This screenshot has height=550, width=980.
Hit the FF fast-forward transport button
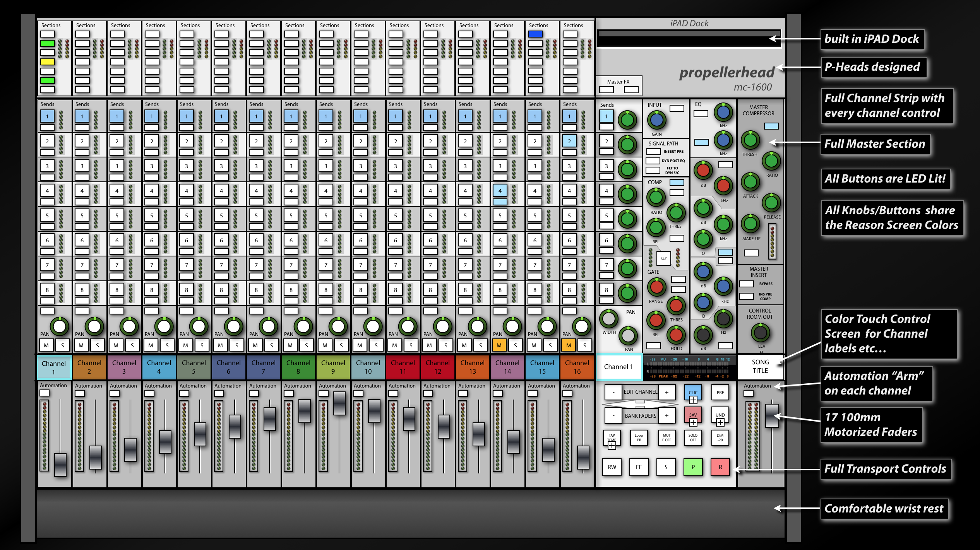pos(639,467)
